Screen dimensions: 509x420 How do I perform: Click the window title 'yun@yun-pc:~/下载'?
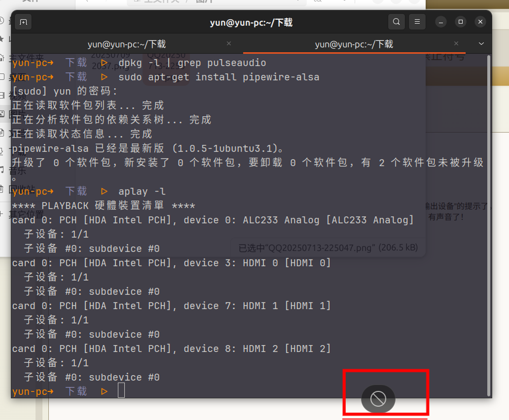(251, 22)
